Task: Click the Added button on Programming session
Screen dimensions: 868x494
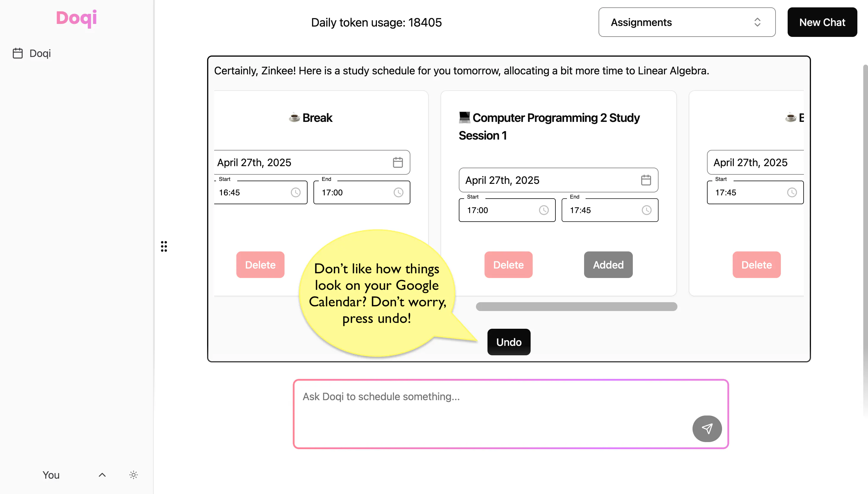Action: [608, 265]
